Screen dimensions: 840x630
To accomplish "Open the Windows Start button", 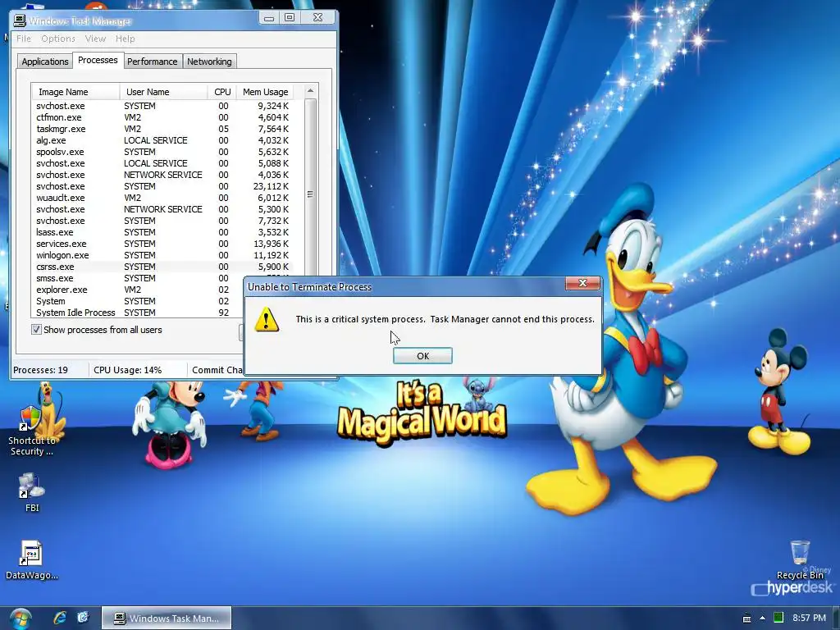I will [x=21, y=619].
